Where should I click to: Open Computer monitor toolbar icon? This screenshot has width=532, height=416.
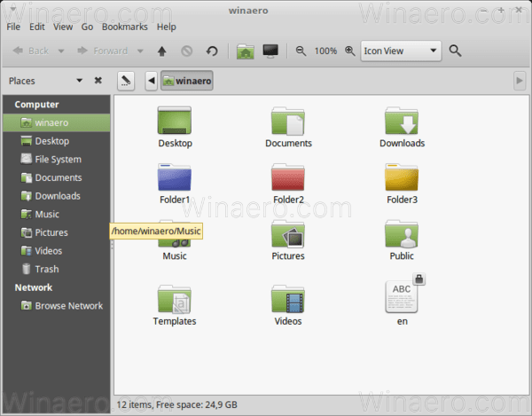coord(270,51)
